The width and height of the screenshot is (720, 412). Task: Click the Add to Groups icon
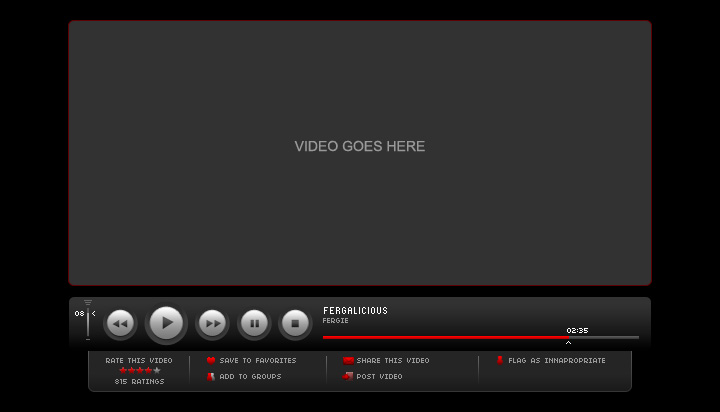[211, 377]
